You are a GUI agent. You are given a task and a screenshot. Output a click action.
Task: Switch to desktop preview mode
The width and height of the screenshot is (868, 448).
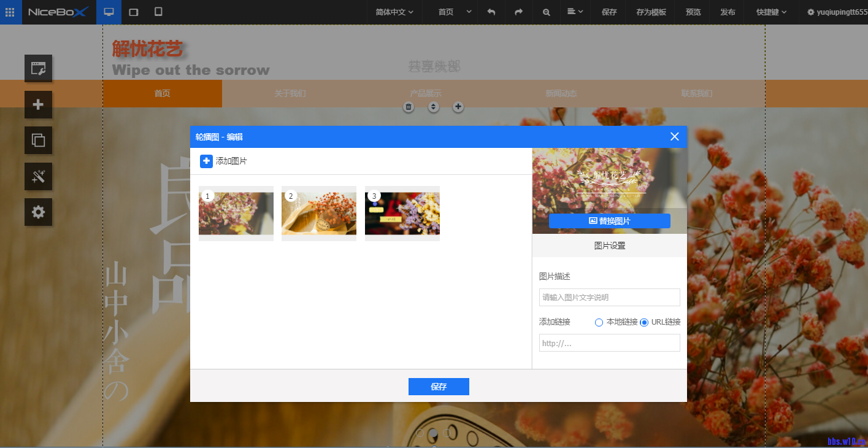109,12
